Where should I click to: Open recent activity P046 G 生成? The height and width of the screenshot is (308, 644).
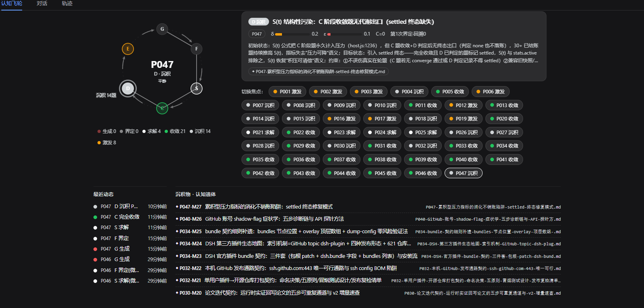click(x=130, y=259)
